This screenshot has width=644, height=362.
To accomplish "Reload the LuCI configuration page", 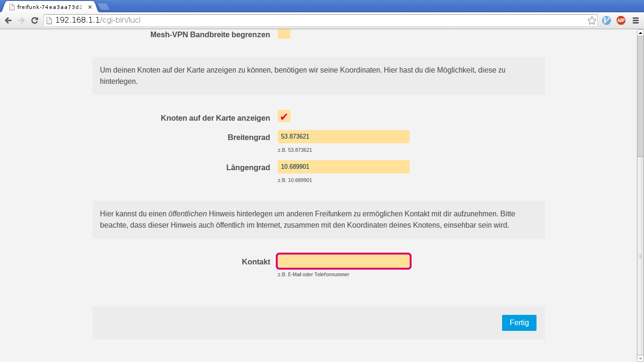I will point(34,20).
